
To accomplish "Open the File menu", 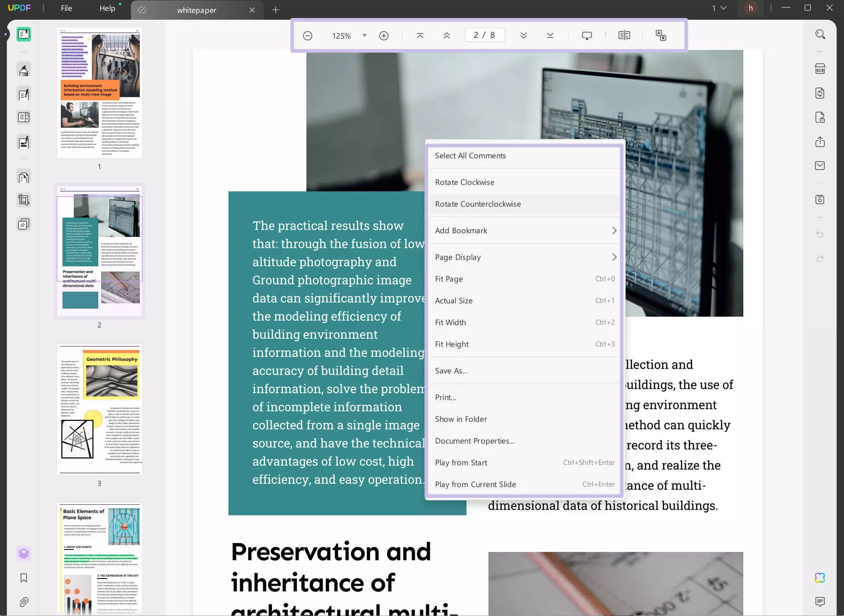I will [66, 8].
